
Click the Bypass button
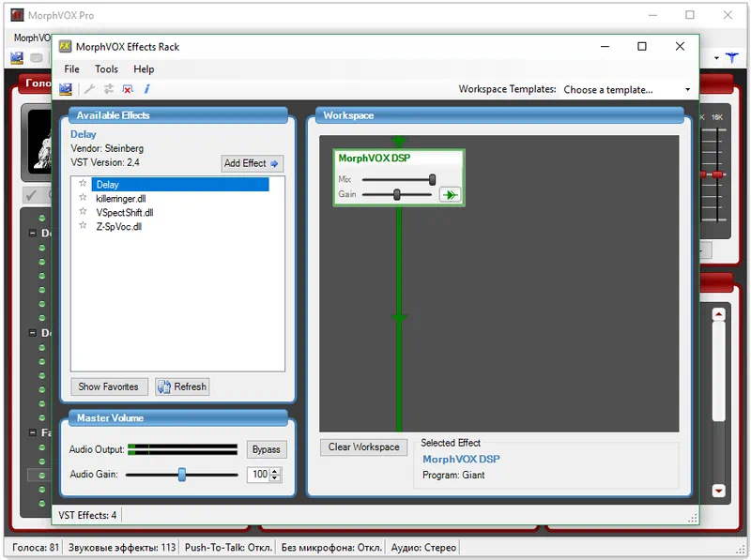point(267,449)
